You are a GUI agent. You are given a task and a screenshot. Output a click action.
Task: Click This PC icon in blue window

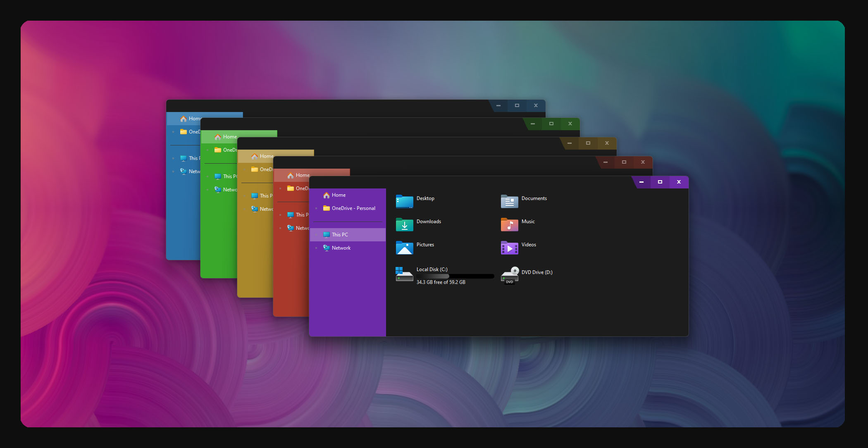(184, 158)
